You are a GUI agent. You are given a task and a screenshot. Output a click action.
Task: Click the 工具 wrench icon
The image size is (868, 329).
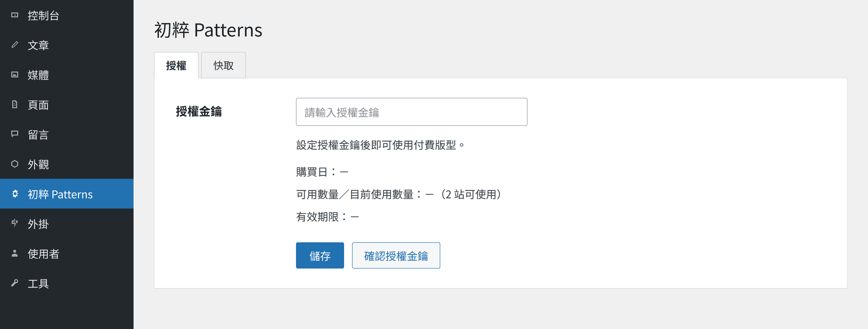coord(15,283)
